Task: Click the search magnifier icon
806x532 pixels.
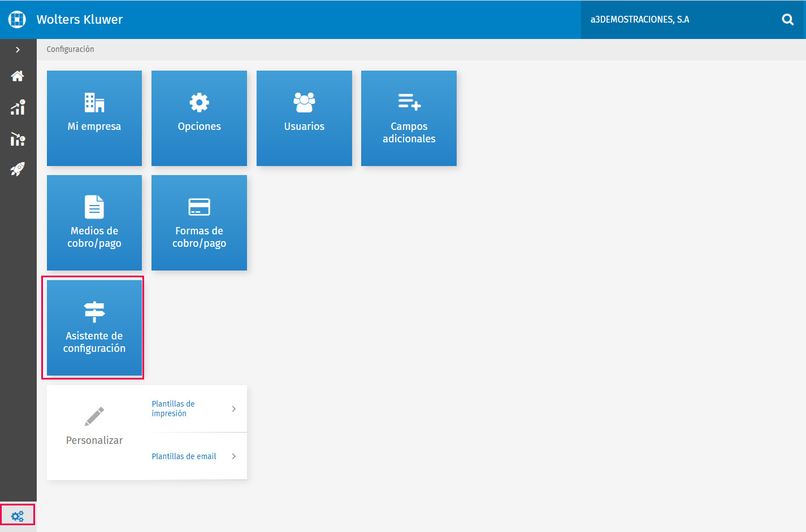Action: [787, 20]
